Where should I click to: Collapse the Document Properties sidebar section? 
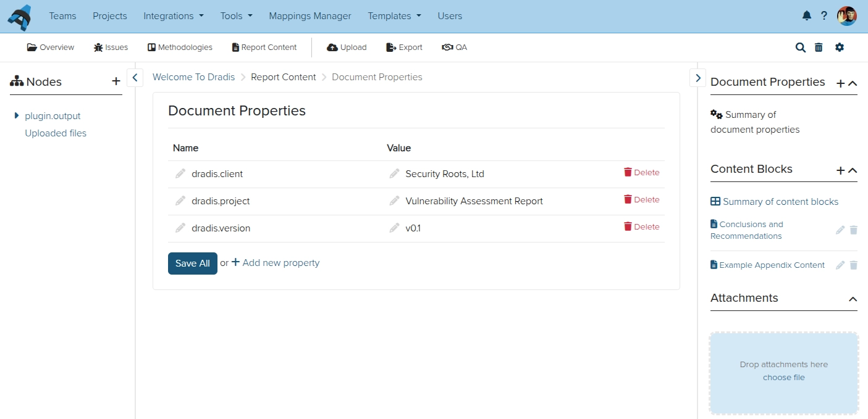coord(853,83)
